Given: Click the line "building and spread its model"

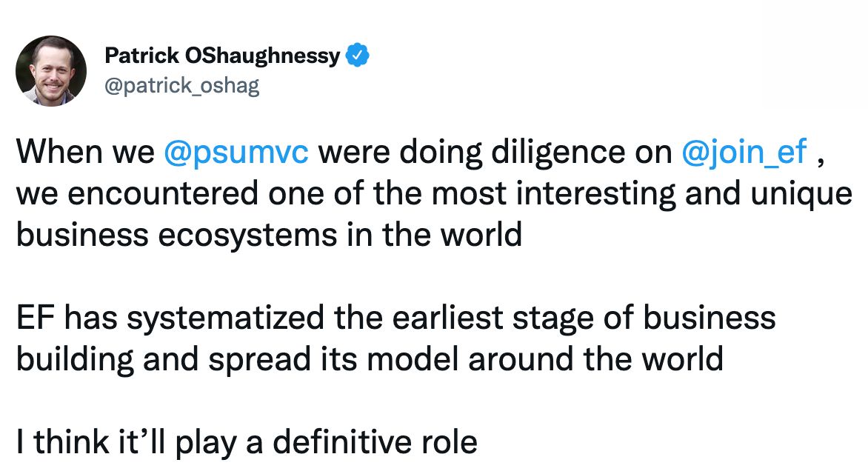Looking at the screenshot, I should pos(369,359).
